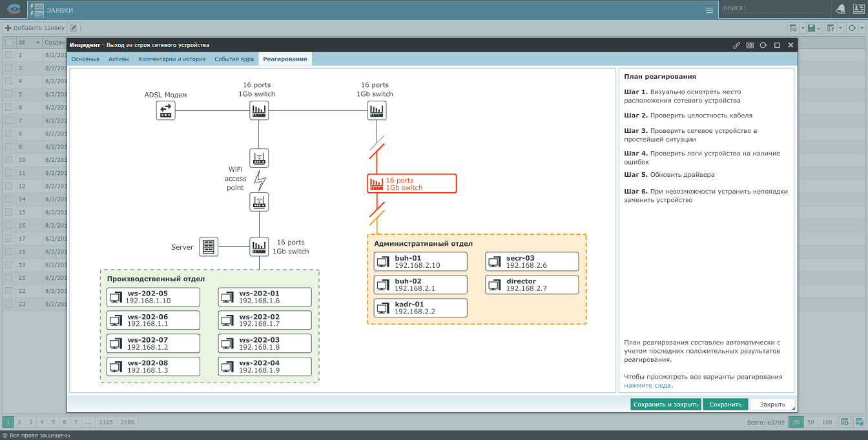Click the Сохранить и закрыть button
The image size is (868, 440).
(665, 405)
